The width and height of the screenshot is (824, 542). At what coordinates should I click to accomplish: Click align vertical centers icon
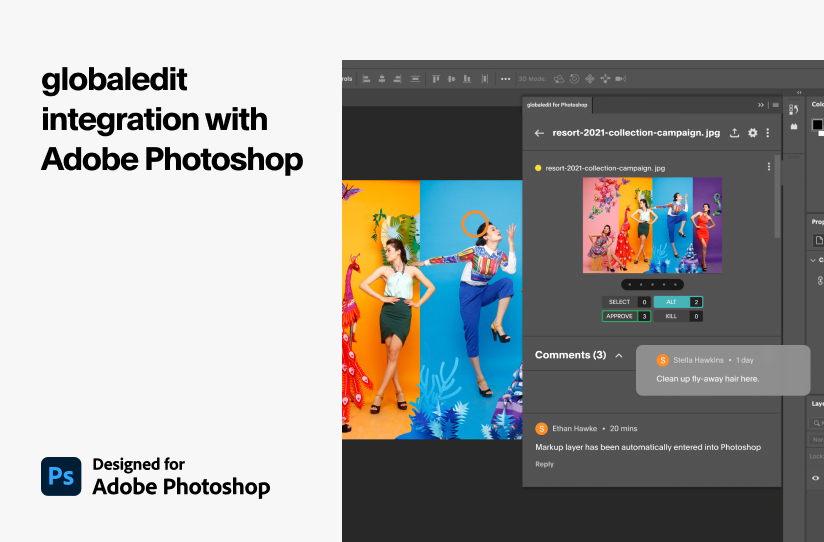tap(451, 79)
